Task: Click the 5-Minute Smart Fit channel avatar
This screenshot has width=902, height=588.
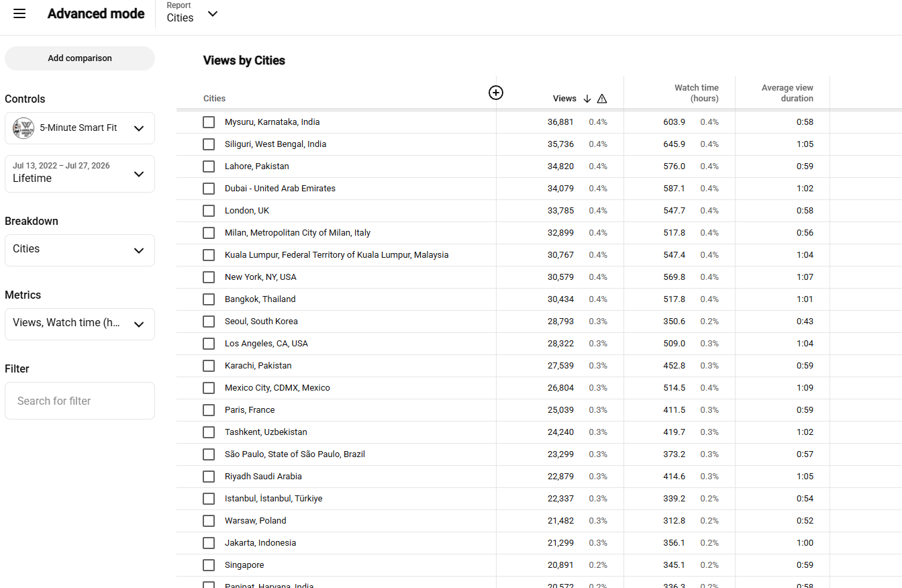Action: coord(23,128)
